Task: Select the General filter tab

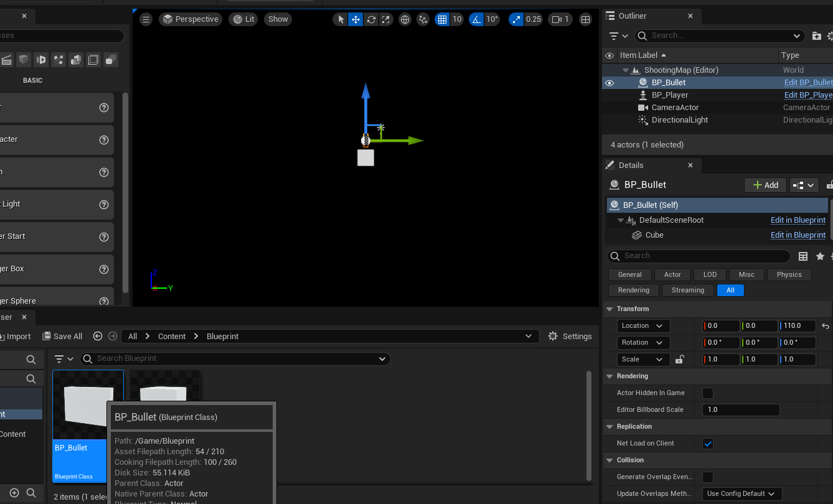Action: point(630,274)
